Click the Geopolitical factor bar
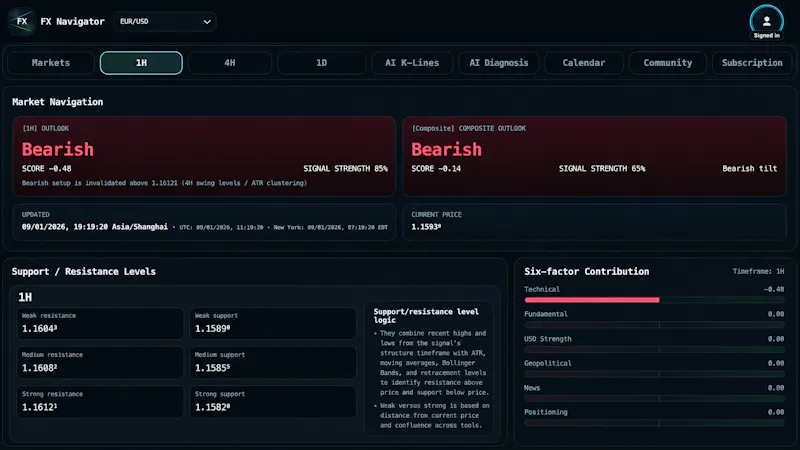This screenshot has width=800, height=450. (x=654, y=374)
